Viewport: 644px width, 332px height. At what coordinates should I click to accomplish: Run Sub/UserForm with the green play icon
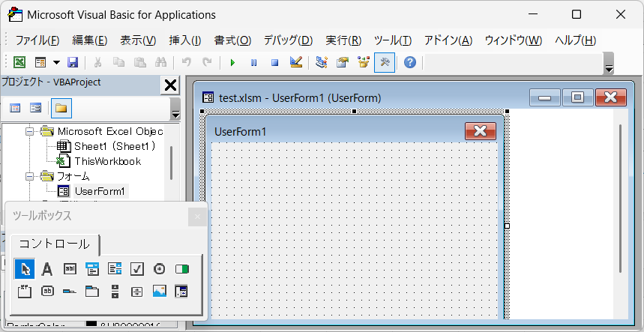[233, 62]
